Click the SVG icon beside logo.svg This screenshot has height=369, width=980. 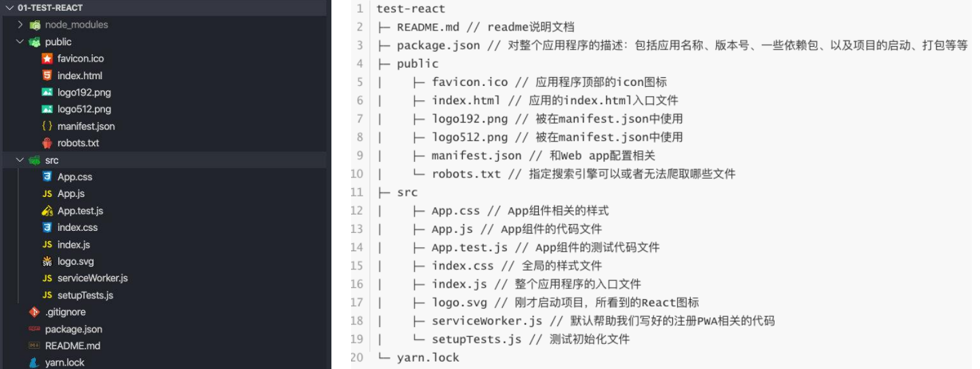[x=47, y=262]
